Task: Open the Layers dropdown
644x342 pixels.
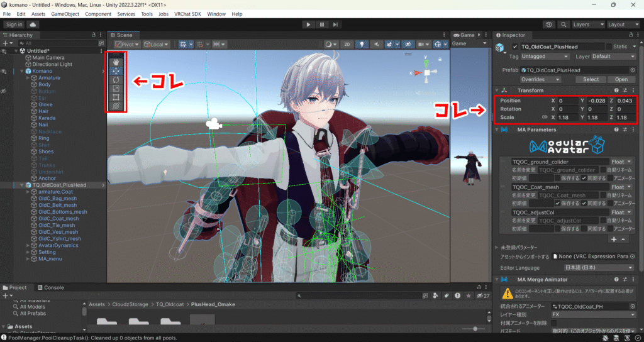Action: 586,25
